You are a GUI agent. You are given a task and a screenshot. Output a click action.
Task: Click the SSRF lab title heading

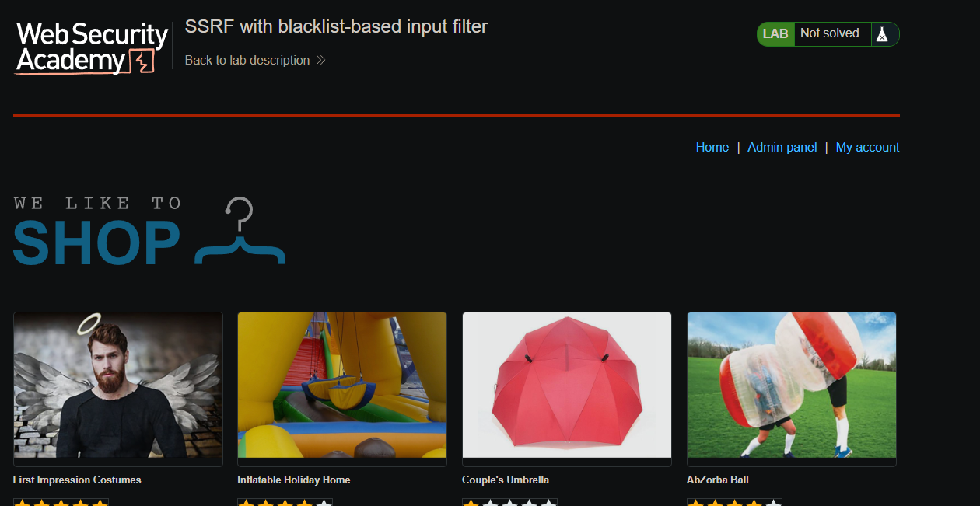coord(336,27)
